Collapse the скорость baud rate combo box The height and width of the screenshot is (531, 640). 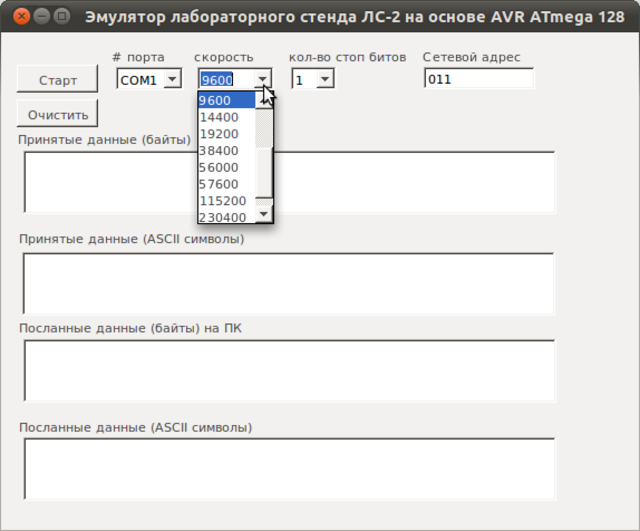tap(262, 80)
